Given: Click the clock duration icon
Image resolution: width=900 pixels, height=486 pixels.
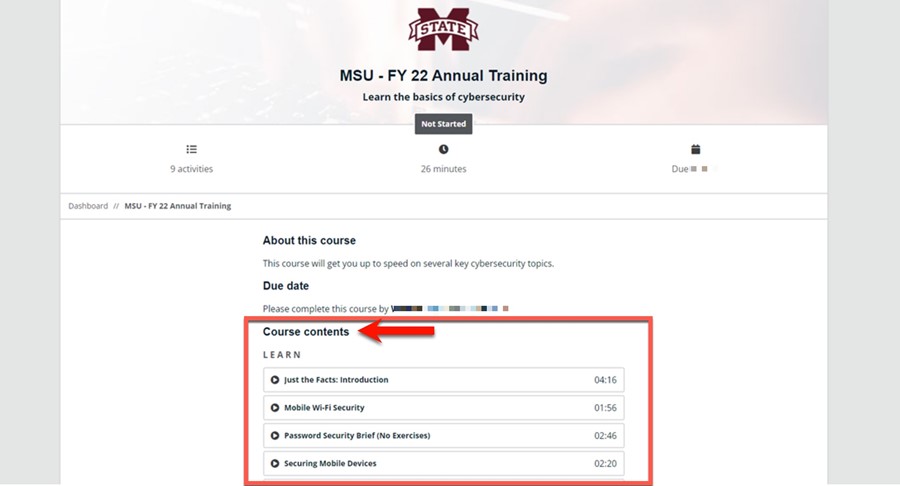Looking at the screenshot, I should coord(444,149).
